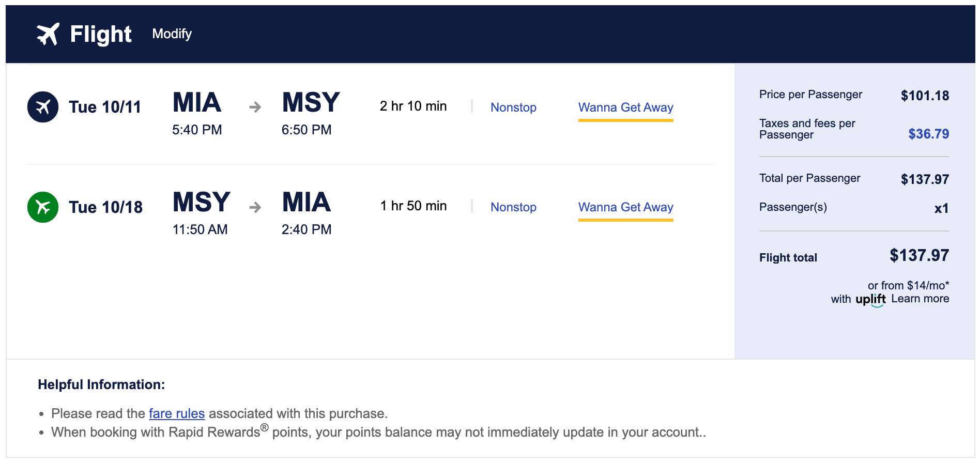Viewport: 980px width, 463px height.
Task: Select Wanna Get Away fare for departing flight
Action: [x=625, y=107]
